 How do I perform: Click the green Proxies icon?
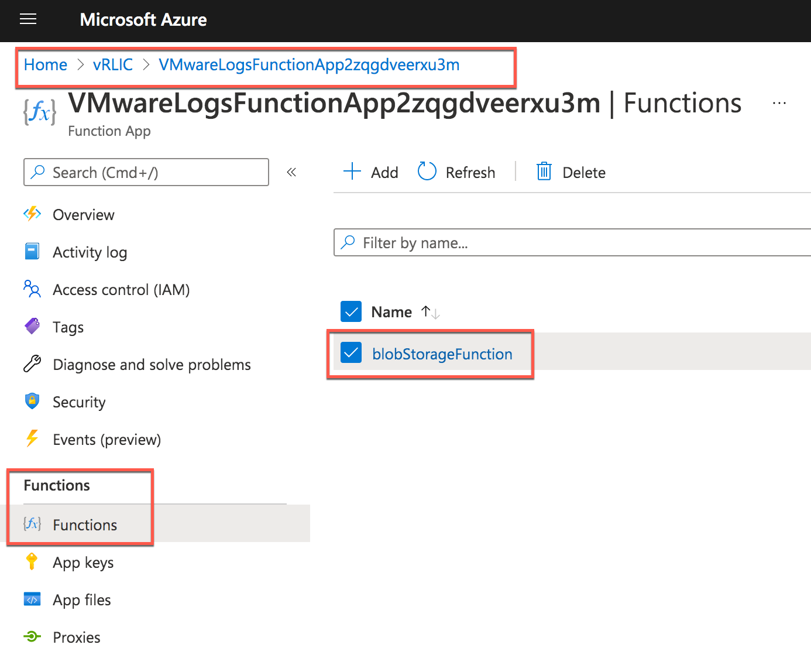(x=32, y=636)
